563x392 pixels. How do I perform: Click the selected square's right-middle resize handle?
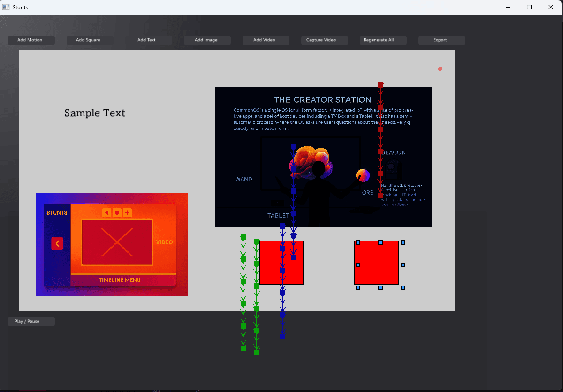pos(403,265)
